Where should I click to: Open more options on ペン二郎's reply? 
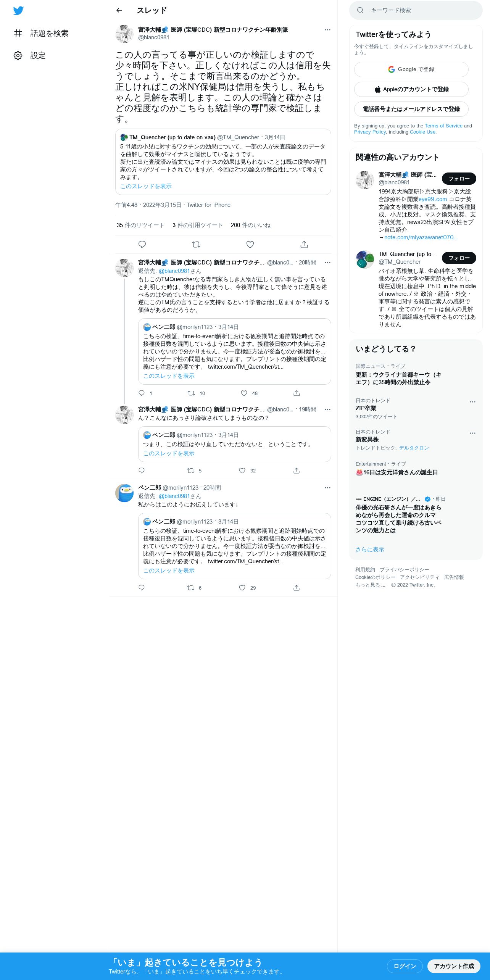[327, 488]
